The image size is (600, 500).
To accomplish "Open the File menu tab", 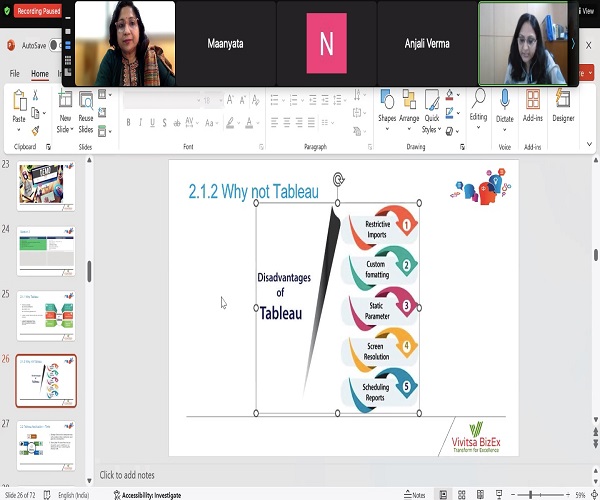I will click(x=15, y=73).
